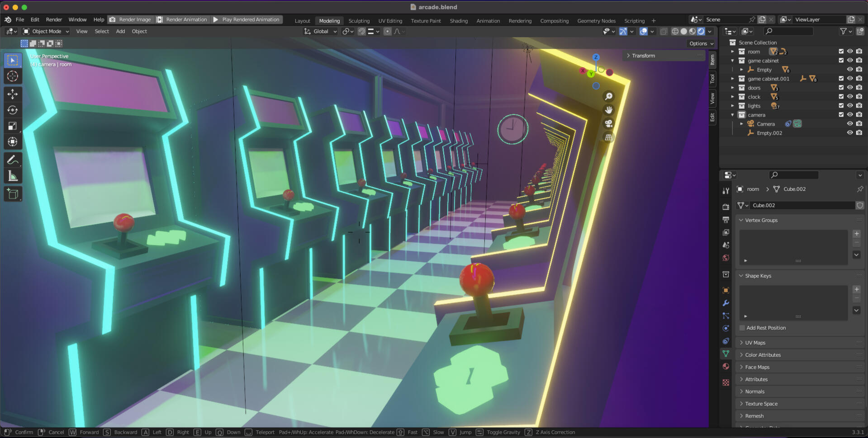The width and height of the screenshot is (868, 438).
Task: Uncheck the lights collection checkbox
Action: click(x=841, y=106)
